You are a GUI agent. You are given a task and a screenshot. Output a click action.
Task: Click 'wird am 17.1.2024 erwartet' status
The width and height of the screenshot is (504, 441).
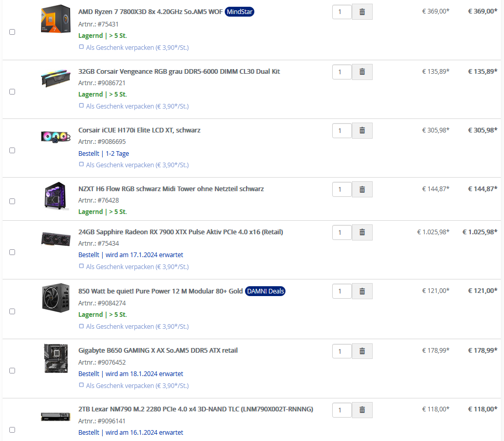[144, 255]
